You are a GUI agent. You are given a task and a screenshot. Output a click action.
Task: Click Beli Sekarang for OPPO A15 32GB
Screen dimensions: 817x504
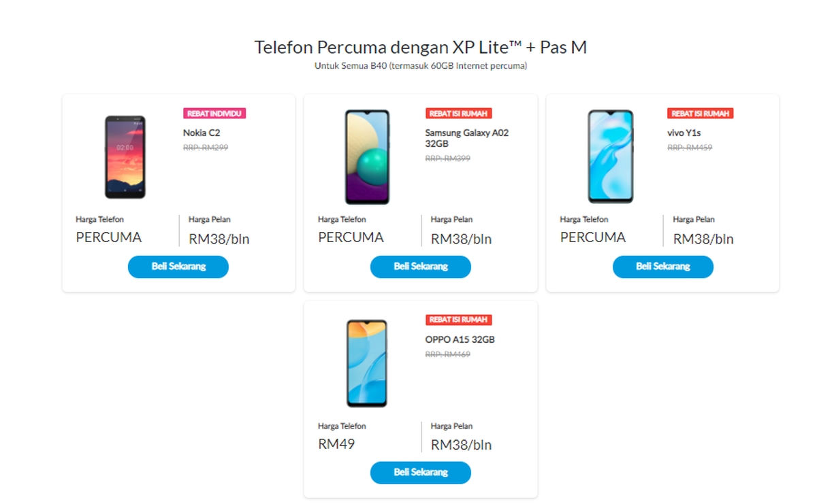pos(420,473)
